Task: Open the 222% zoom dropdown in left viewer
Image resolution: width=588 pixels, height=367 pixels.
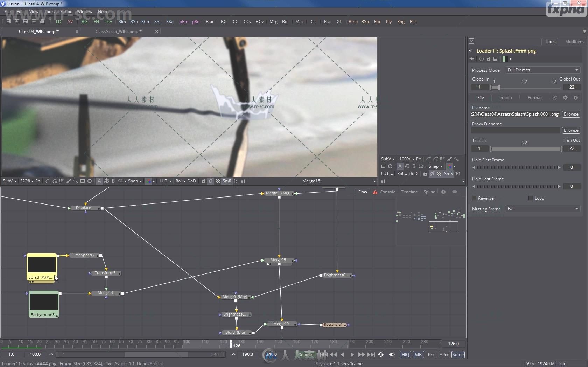Action: [27, 181]
